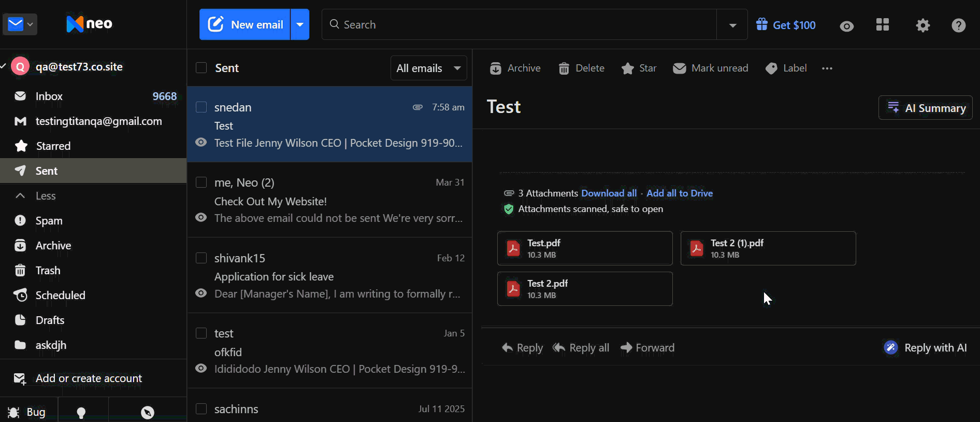Tick the checkbox for me, Neo (2) email

pyautogui.click(x=201, y=182)
